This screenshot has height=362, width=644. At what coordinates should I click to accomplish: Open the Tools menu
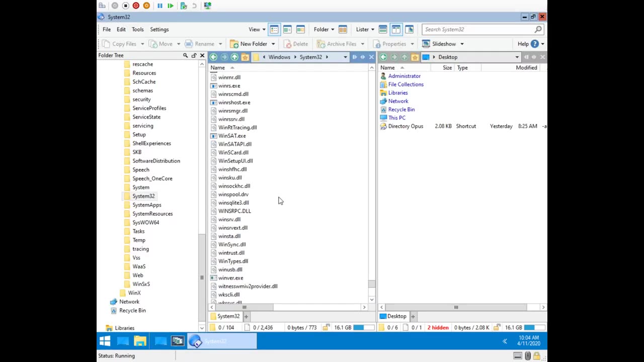click(137, 29)
